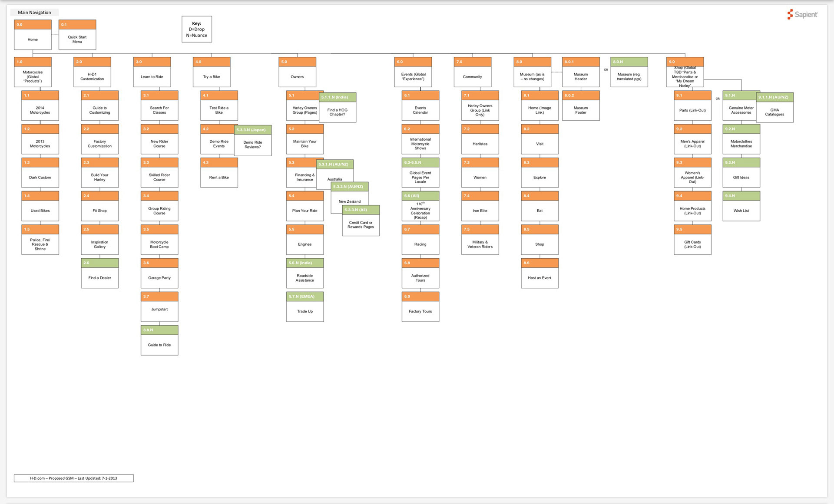Select the Find a Dealer node
The height and width of the screenshot is (504, 834).
(x=99, y=273)
